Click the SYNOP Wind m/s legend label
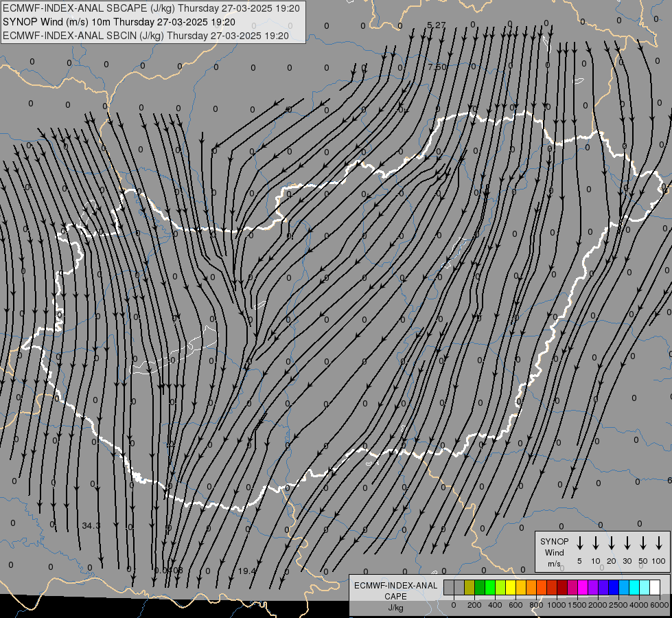Viewport: 672px width, 618px height. click(554, 552)
